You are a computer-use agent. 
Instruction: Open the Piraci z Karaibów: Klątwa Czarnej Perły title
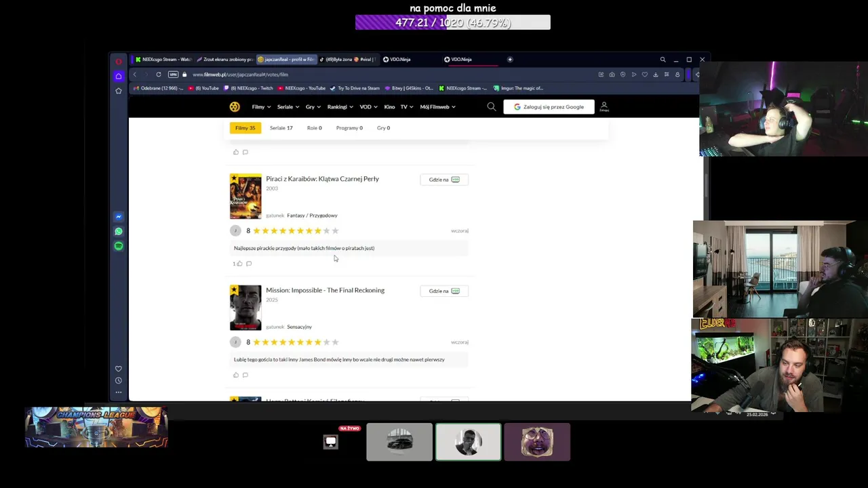click(x=322, y=179)
